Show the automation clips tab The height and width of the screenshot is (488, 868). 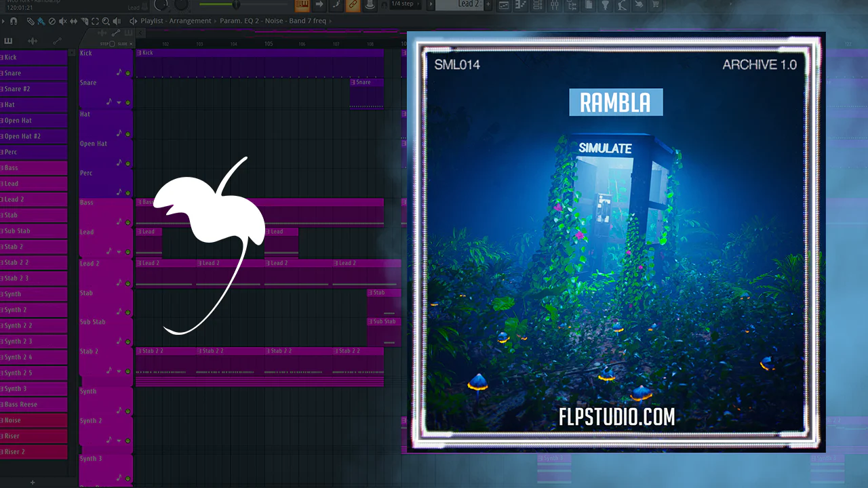(x=57, y=41)
